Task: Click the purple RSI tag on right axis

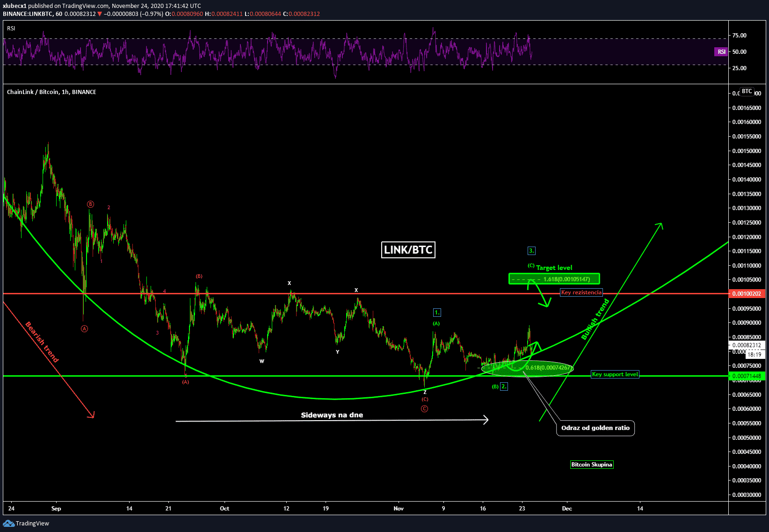Action: pos(721,51)
